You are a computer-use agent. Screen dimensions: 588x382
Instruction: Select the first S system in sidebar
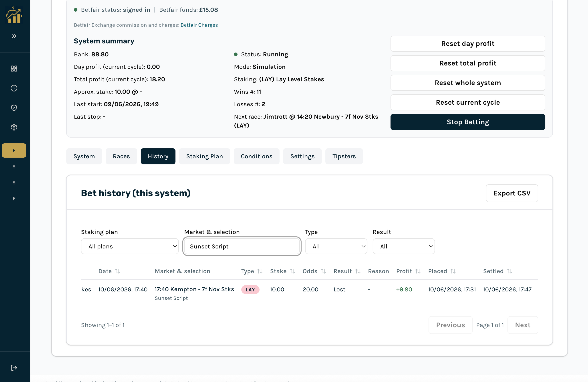tap(14, 167)
